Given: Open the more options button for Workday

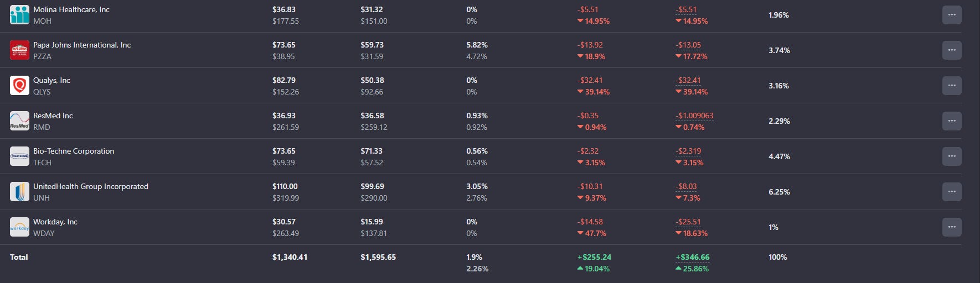Looking at the screenshot, I should click(952, 227).
